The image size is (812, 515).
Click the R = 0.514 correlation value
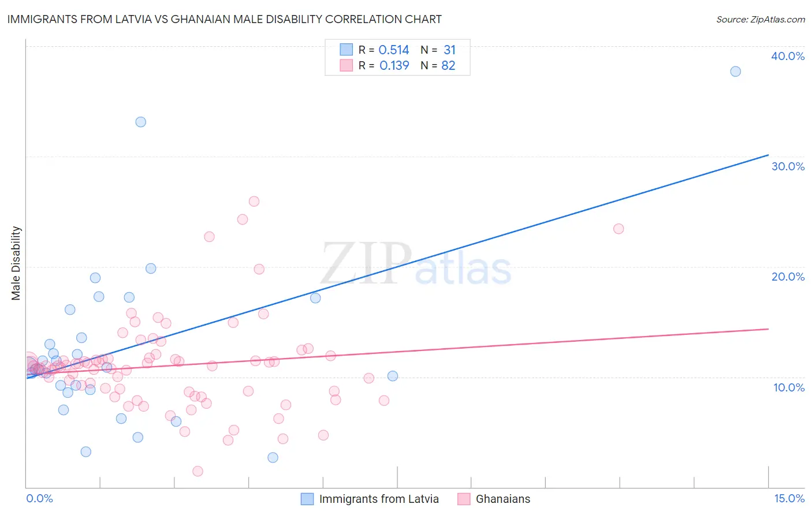pos(384,50)
